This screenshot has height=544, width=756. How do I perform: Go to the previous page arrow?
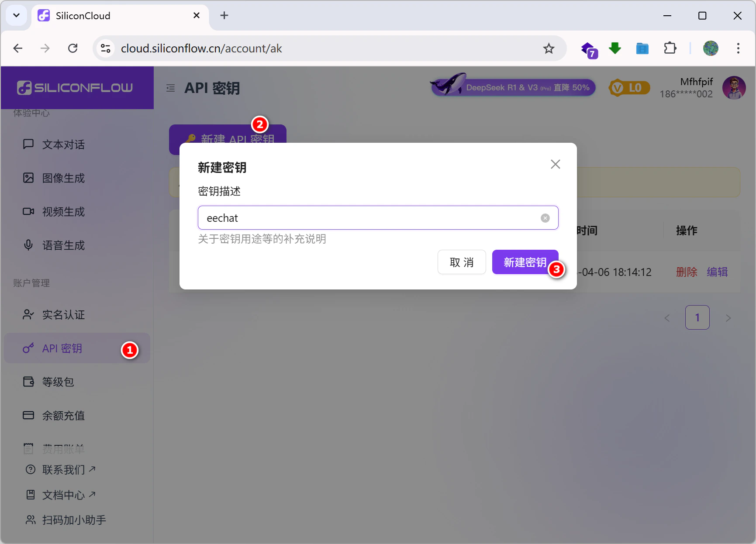(x=667, y=318)
